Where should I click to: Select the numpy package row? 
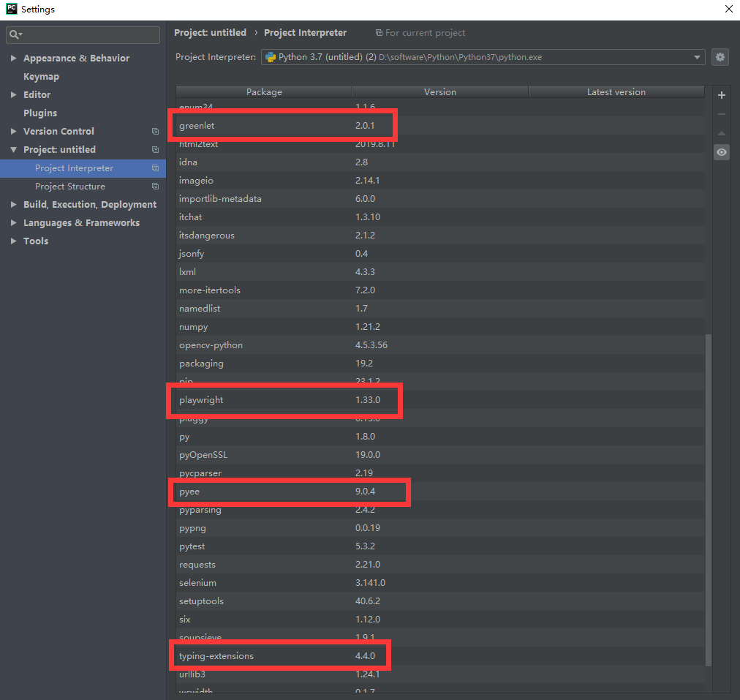point(440,327)
